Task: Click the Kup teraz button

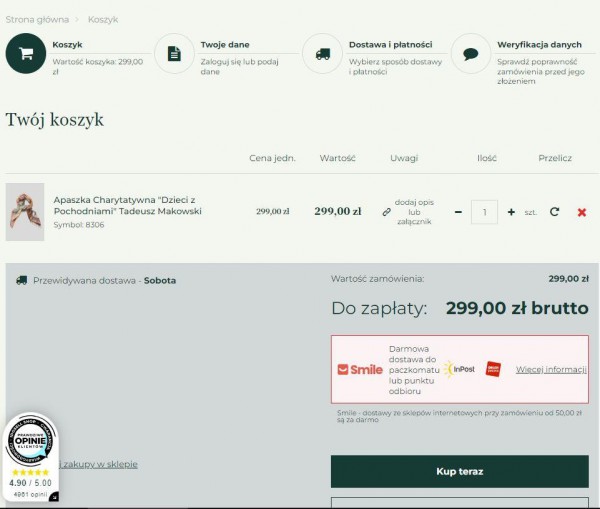Action: click(x=460, y=471)
